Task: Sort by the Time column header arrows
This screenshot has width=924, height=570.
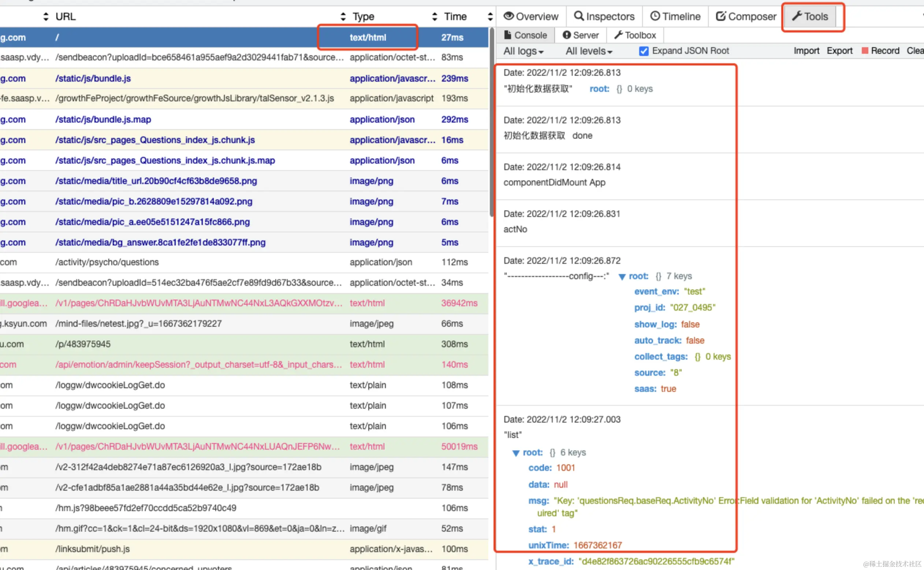Action: 435,16
